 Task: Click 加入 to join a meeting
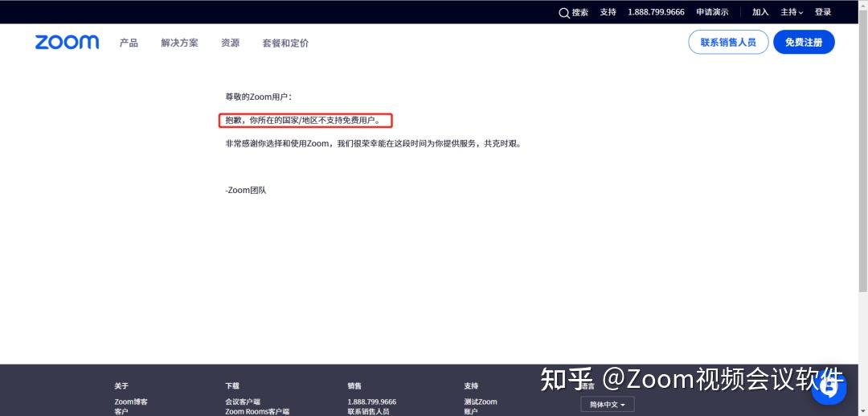(760, 12)
